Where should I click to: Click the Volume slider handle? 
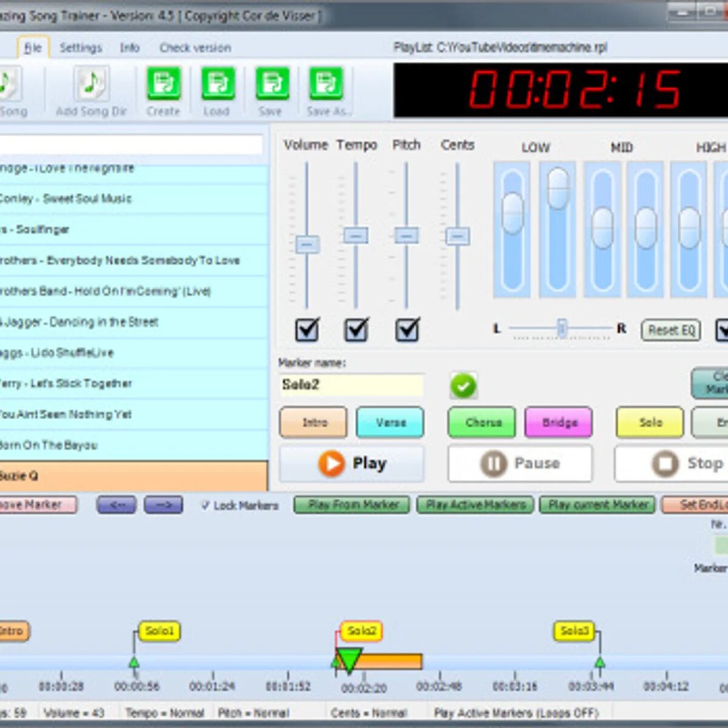pos(308,244)
